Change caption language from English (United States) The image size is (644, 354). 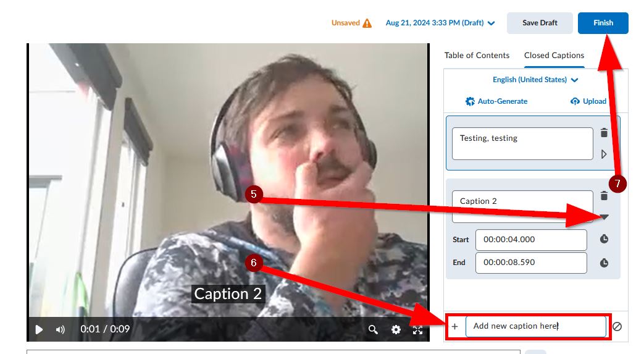click(535, 80)
